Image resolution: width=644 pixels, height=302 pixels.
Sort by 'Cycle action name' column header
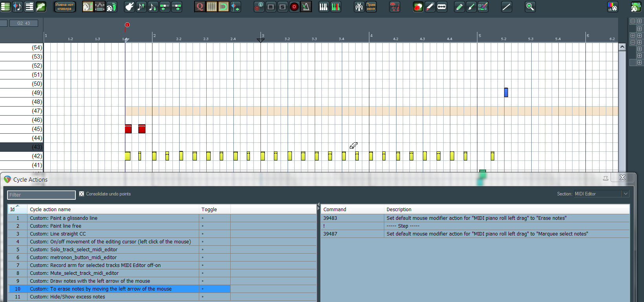113,209
